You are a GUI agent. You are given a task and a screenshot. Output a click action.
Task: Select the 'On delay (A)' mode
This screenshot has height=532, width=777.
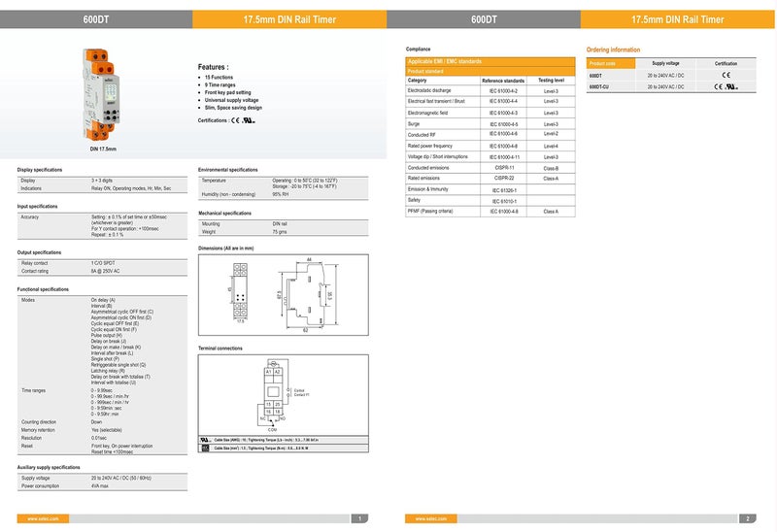(103, 300)
